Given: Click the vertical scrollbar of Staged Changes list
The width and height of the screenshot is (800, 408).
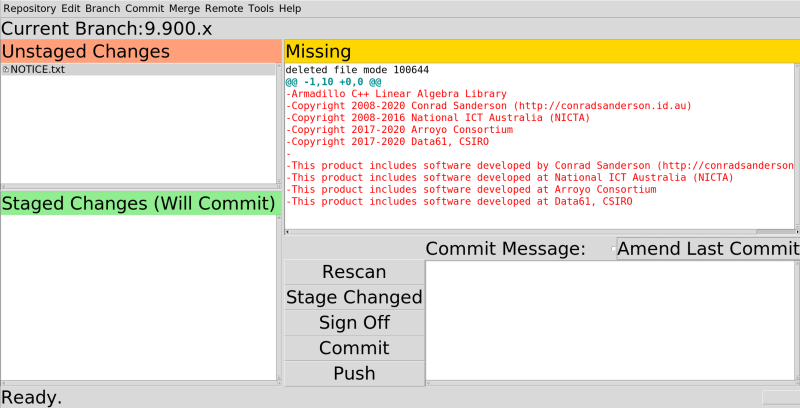Looking at the screenshot, I should (x=279, y=298).
